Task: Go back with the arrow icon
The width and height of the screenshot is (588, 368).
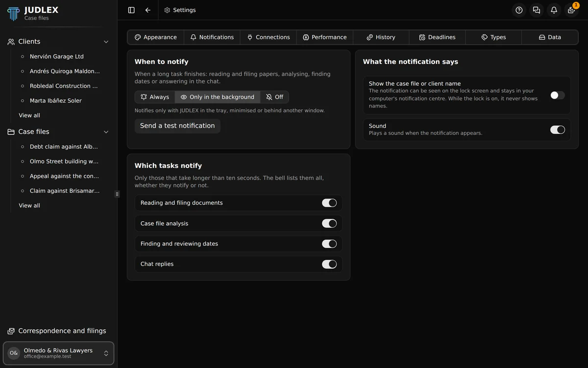Action: [x=148, y=10]
